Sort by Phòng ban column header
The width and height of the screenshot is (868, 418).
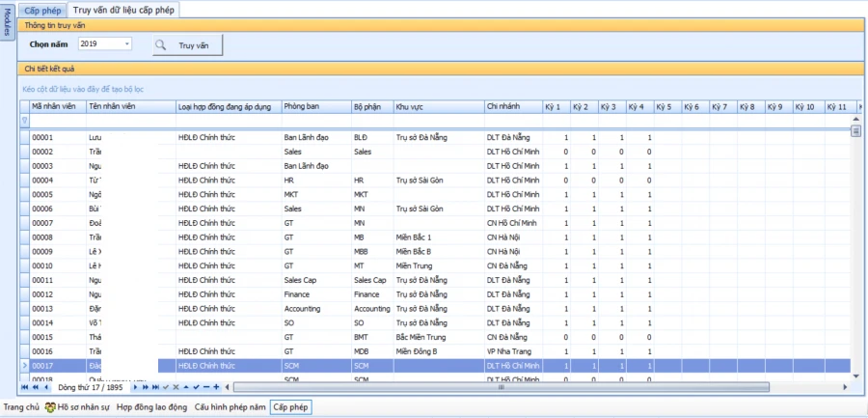[316, 107]
